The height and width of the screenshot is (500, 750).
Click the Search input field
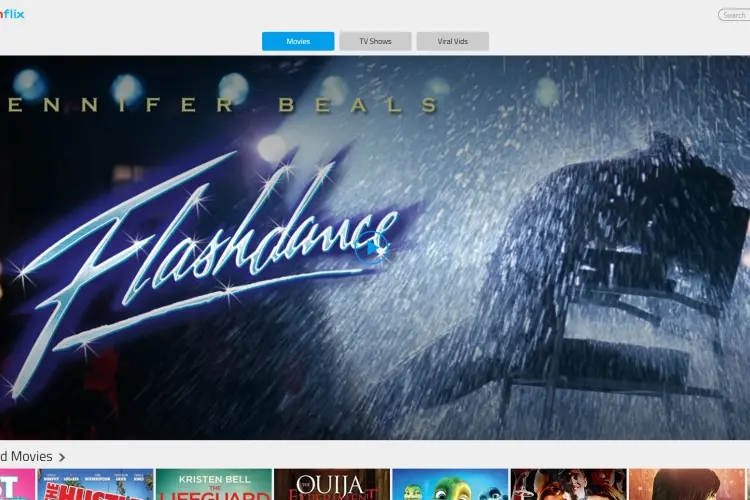point(734,15)
